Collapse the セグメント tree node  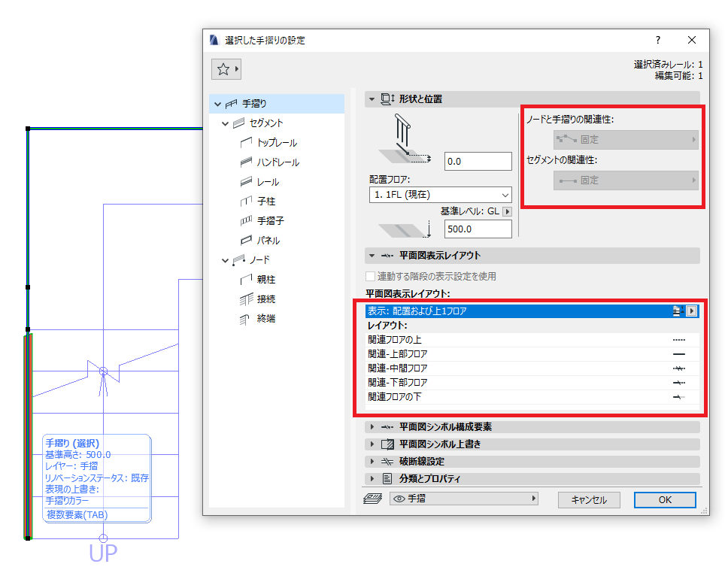225,123
